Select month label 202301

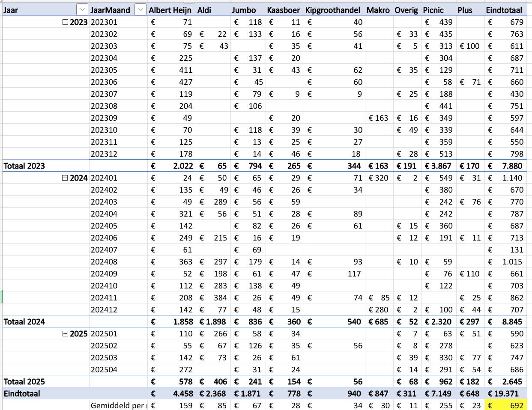(x=104, y=22)
